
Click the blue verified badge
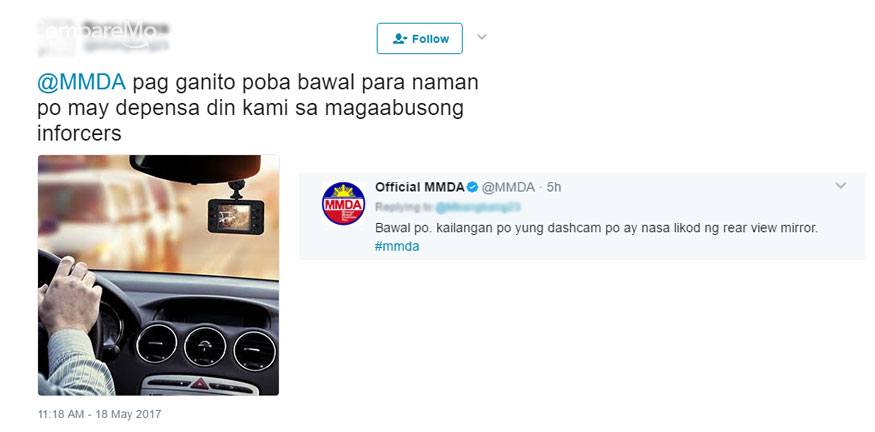pos(472,187)
